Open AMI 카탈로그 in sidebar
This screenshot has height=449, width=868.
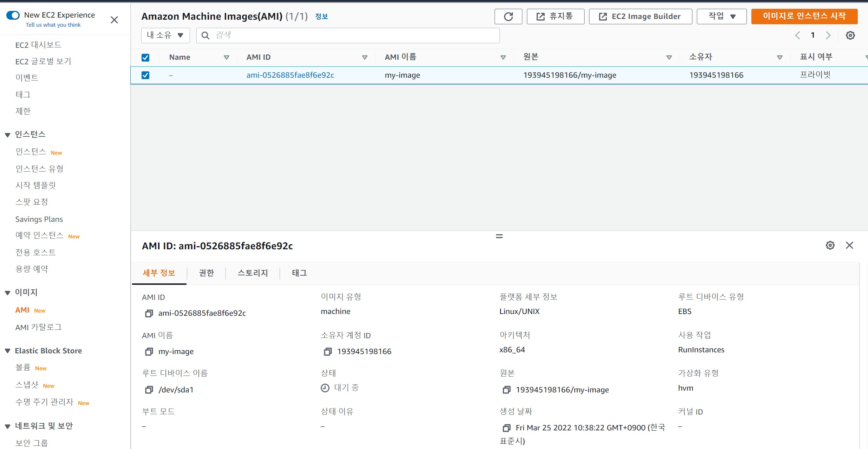click(x=38, y=327)
